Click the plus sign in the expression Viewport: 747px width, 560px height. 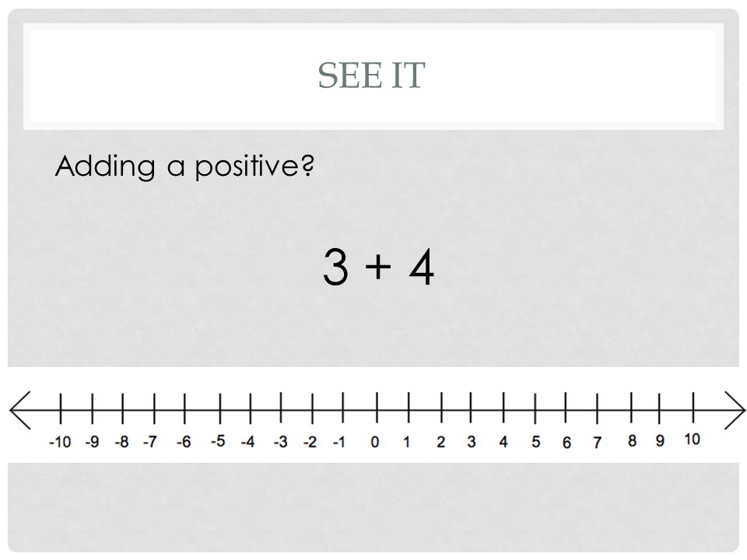click(378, 267)
